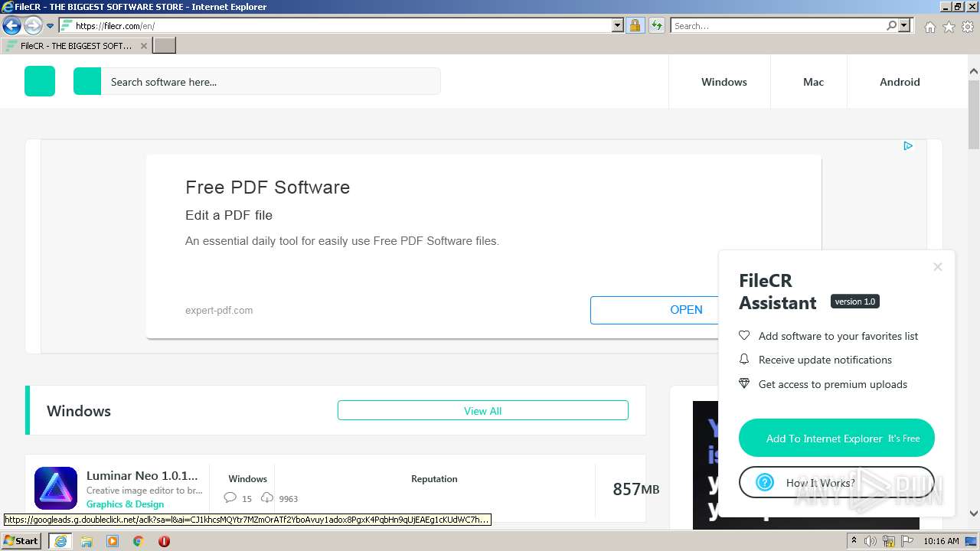Image resolution: width=980 pixels, height=551 pixels.
Task: Click the Graphics & Design category link
Action: coord(125,504)
